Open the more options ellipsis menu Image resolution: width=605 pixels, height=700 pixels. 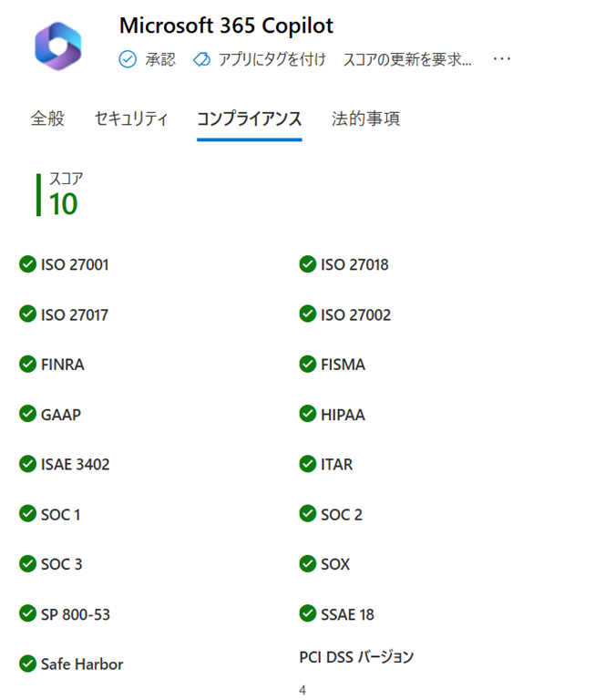(x=501, y=59)
